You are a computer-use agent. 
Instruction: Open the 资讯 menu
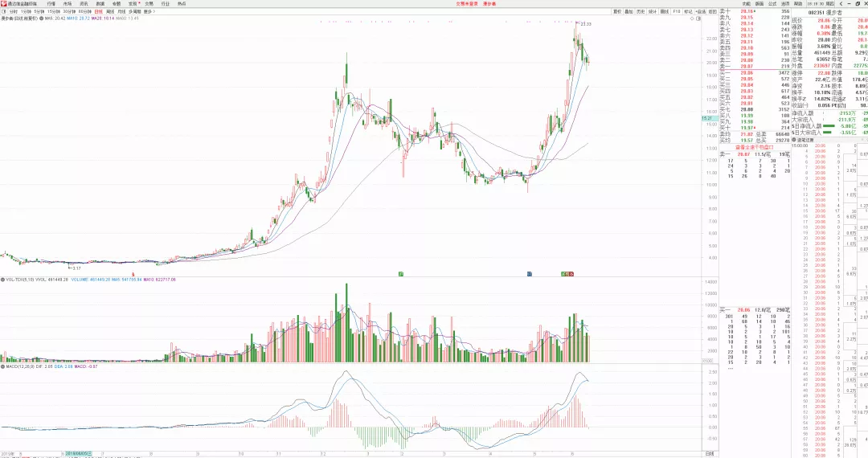[x=84, y=3]
